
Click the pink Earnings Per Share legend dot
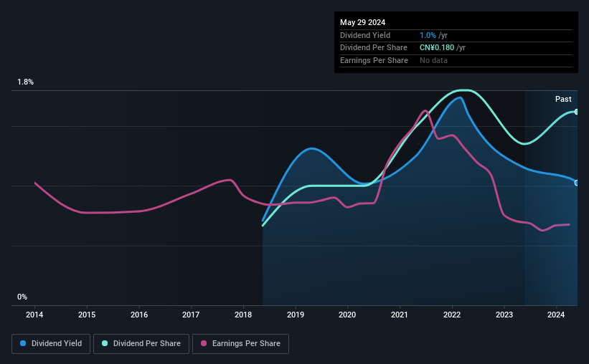[x=204, y=343]
